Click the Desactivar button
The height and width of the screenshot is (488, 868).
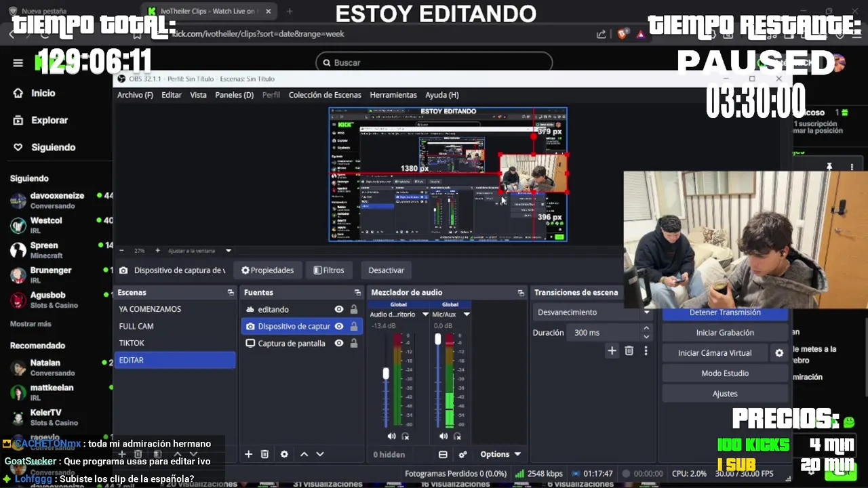tap(386, 270)
